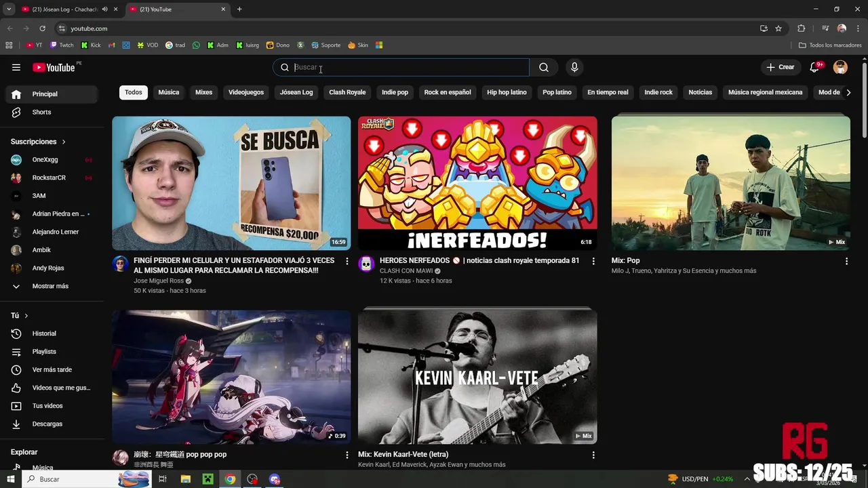Viewport: 868px width, 488px height.
Task: Open the YouTube hamburger guide menu
Action: point(16,67)
